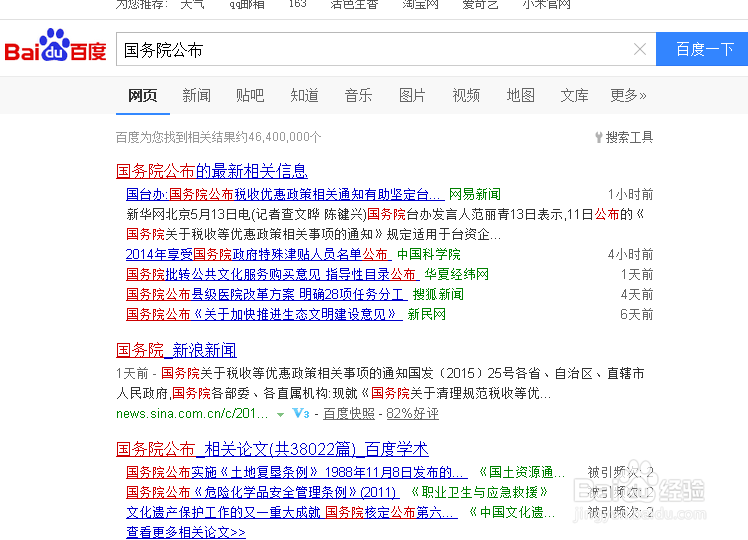Open 国务院批转公共文化服务购买意见 link

click(272, 274)
